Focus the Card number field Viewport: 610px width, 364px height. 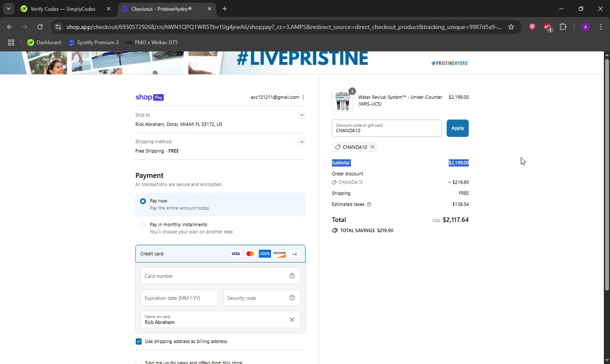click(220, 276)
